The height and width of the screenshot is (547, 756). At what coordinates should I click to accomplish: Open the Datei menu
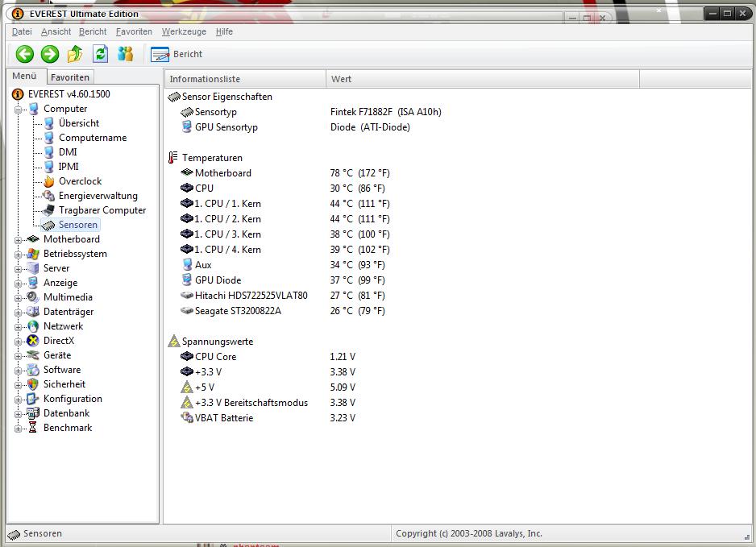[x=22, y=31]
